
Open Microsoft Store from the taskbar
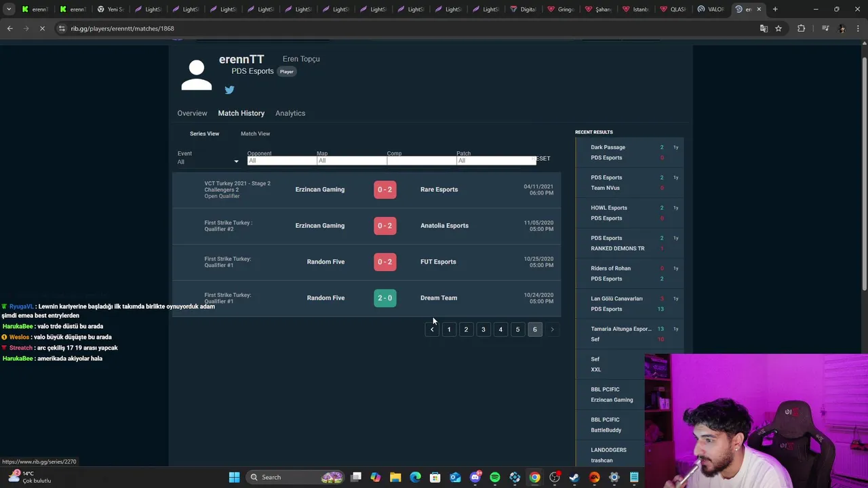coord(435,477)
